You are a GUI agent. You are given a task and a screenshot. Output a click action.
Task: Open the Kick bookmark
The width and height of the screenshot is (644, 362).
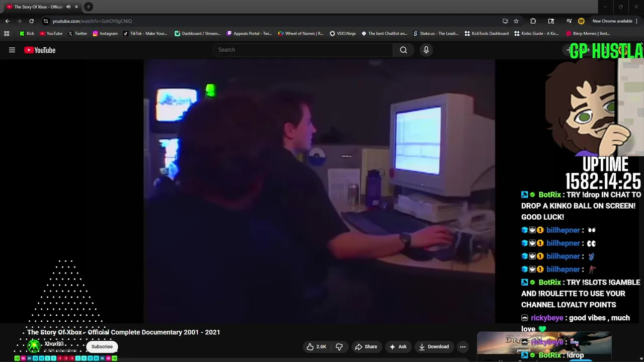tap(27, 34)
